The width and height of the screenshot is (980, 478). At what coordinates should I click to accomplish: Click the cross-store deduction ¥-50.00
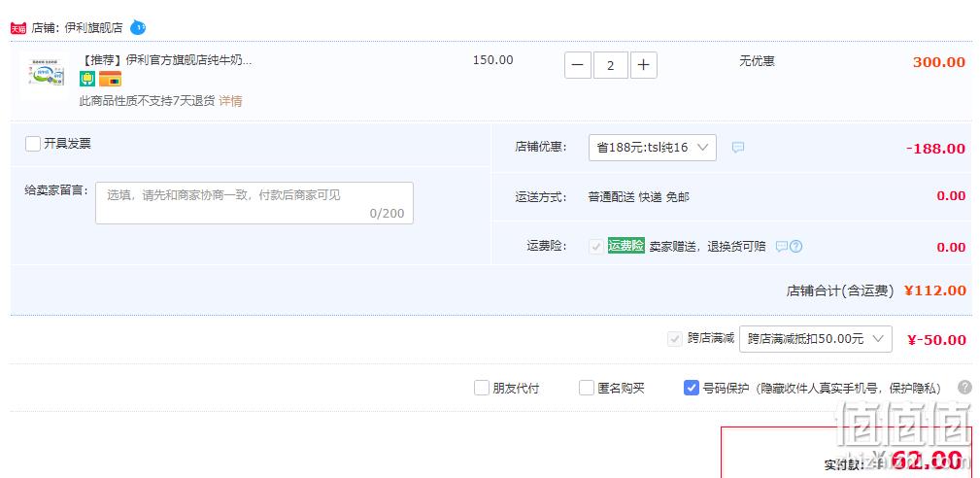(x=936, y=340)
